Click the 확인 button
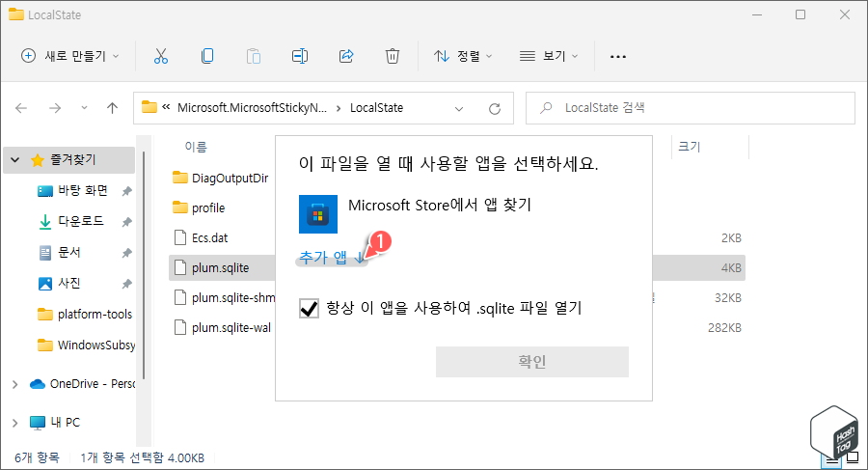 click(532, 362)
